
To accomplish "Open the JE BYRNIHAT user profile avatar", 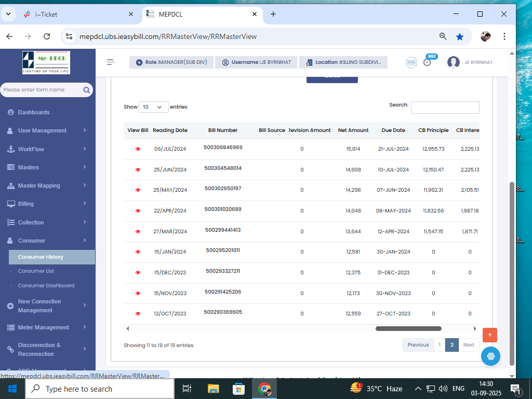I will tap(454, 62).
